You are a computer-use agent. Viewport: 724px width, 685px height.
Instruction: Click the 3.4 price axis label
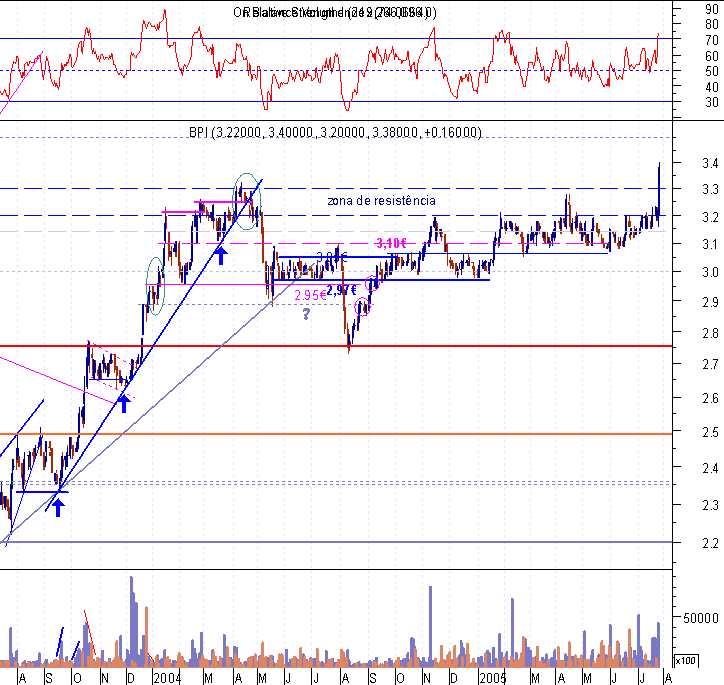[x=710, y=163]
